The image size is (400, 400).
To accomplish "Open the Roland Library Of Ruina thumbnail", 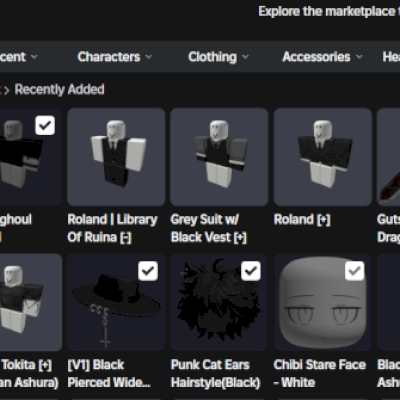I will click(116, 157).
